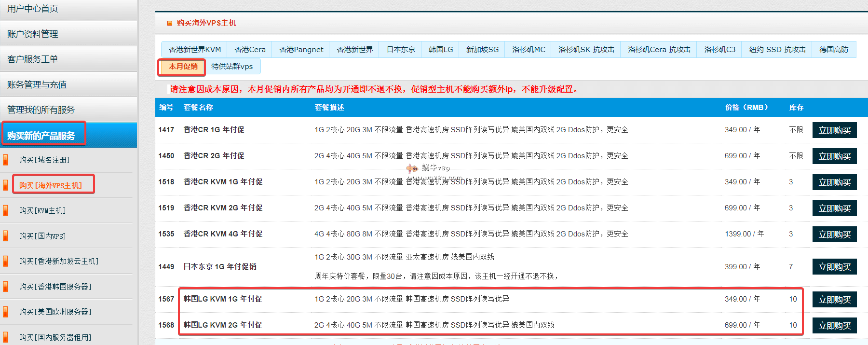The height and width of the screenshot is (345, 868).
Task: Buy the 韩国LG KVM 2G 年付促 plan
Action: click(834, 326)
